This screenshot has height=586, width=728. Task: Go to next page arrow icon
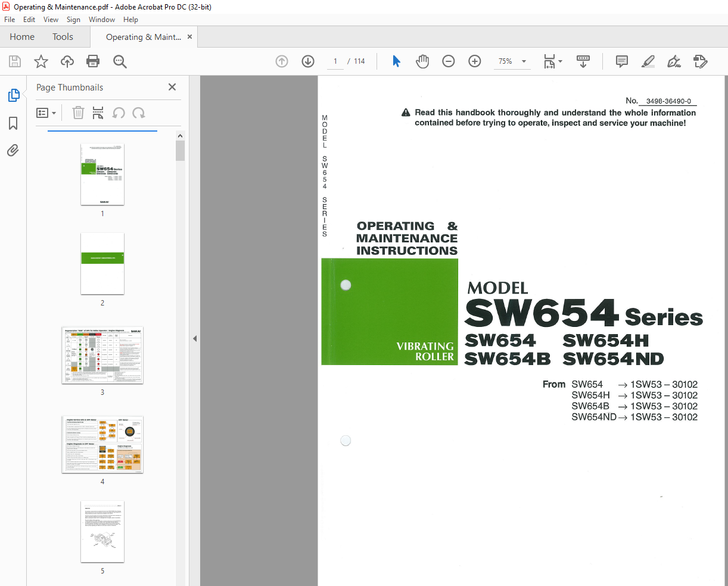pos(308,61)
